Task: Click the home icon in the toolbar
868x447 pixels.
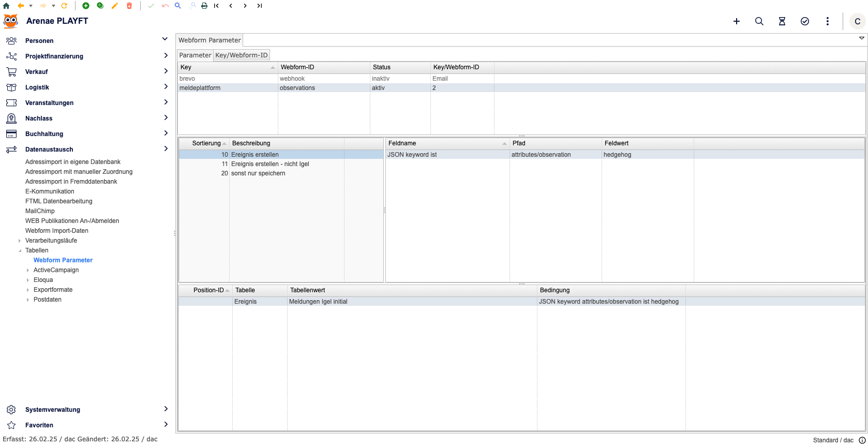Action: 6,6
